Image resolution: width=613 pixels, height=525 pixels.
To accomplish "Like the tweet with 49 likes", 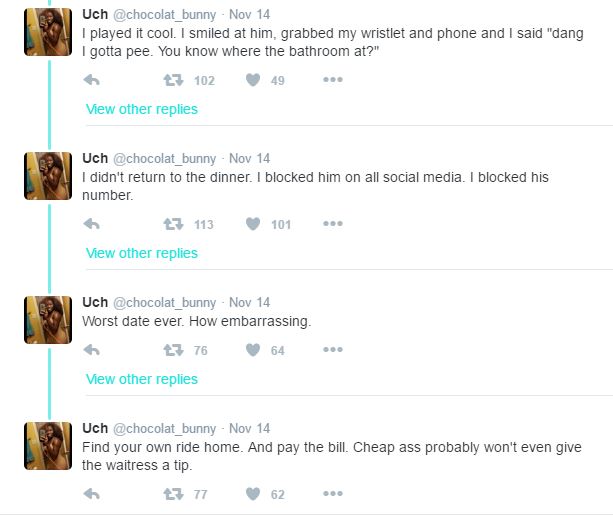I will tap(253, 81).
